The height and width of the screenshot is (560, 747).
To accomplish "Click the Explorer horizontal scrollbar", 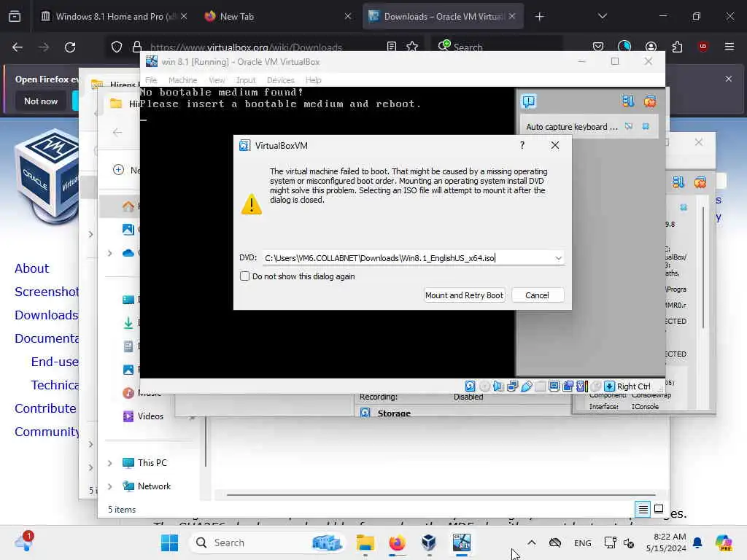I will click(x=441, y=495).
